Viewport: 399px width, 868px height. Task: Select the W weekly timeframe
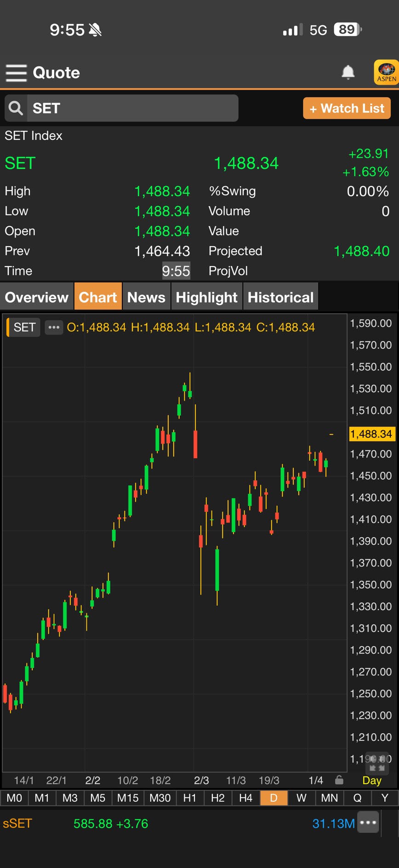point(302,798)
